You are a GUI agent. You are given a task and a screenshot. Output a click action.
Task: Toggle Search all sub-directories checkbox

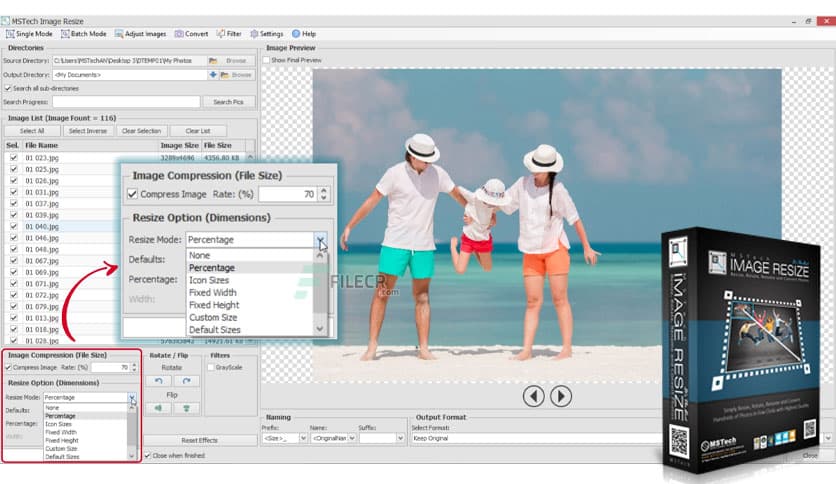pyautogui.click(x=8, y=88)
